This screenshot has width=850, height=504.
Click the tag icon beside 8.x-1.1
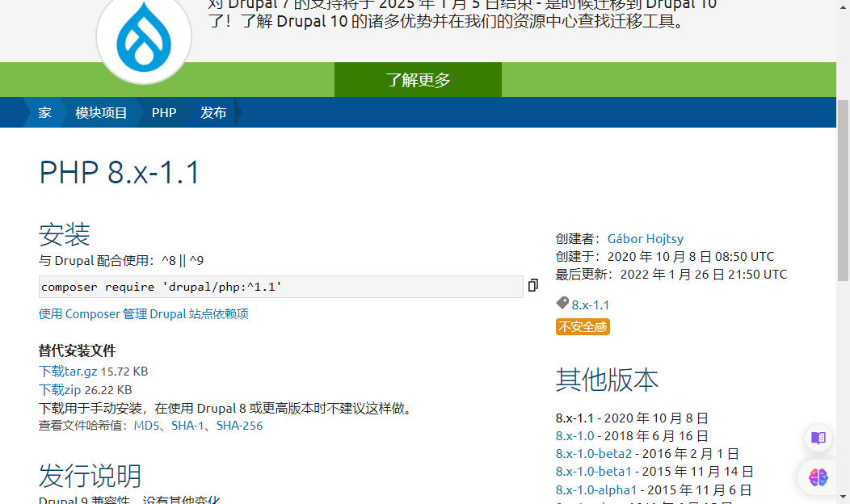click(562, 303)
